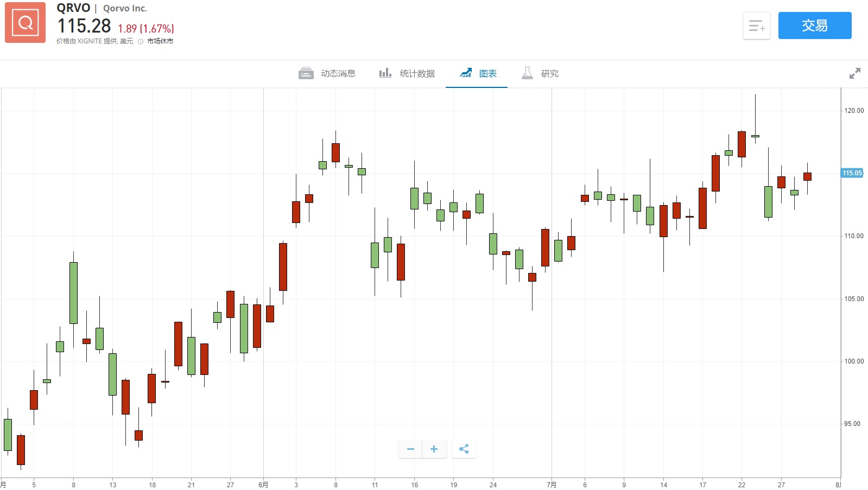This screenshot has width=868, height=490.
Task: Switch to the 动态消息 feed tab
Action: [338, 73]
